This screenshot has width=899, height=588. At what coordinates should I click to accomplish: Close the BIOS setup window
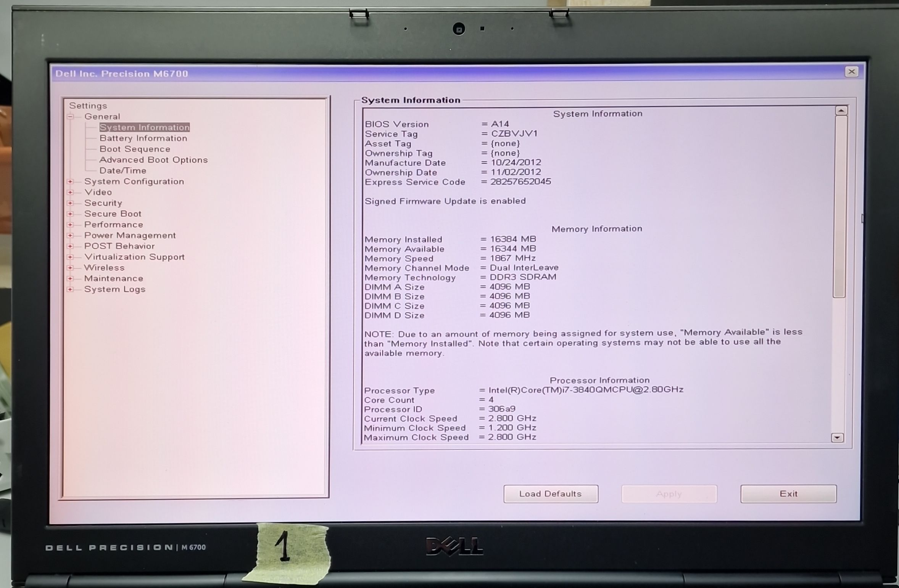[x=851, y=72]
